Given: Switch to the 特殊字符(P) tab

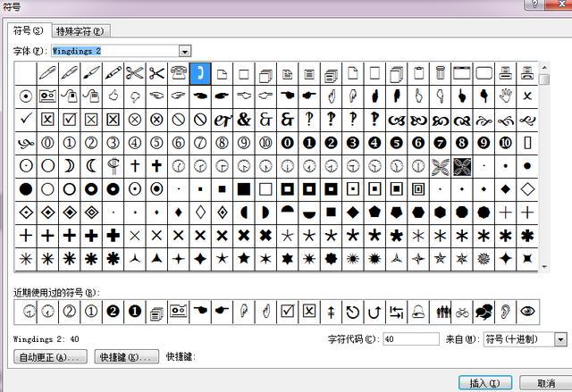Looking at the screenshot, I should tap(80, 31).
